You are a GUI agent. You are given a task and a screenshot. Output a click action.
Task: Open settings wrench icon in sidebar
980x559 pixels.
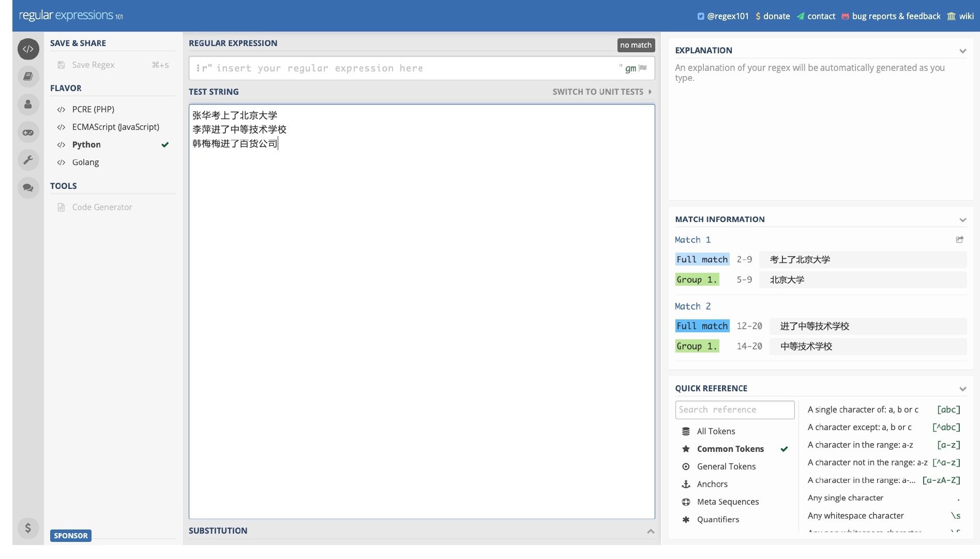pos(28,160)
